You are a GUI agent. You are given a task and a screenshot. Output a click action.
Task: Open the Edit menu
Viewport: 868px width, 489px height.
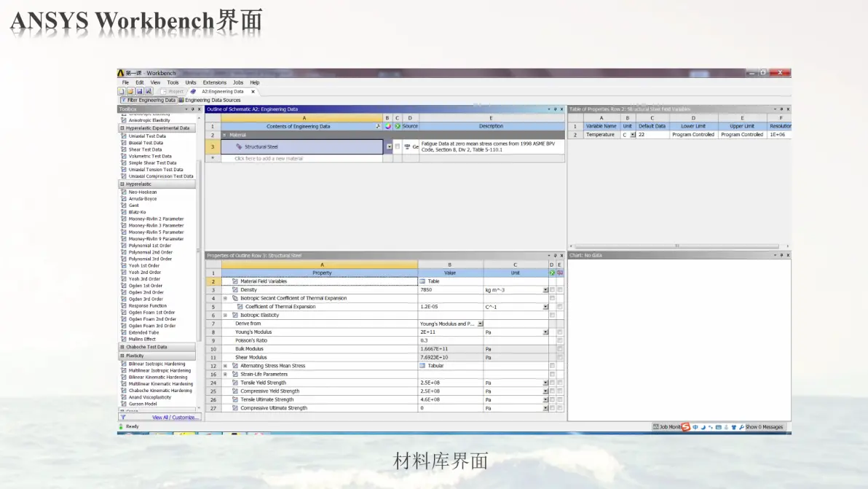(140, 82)
